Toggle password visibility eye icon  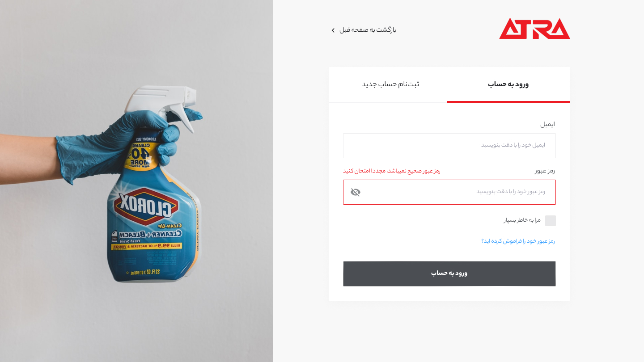(356, 192)
